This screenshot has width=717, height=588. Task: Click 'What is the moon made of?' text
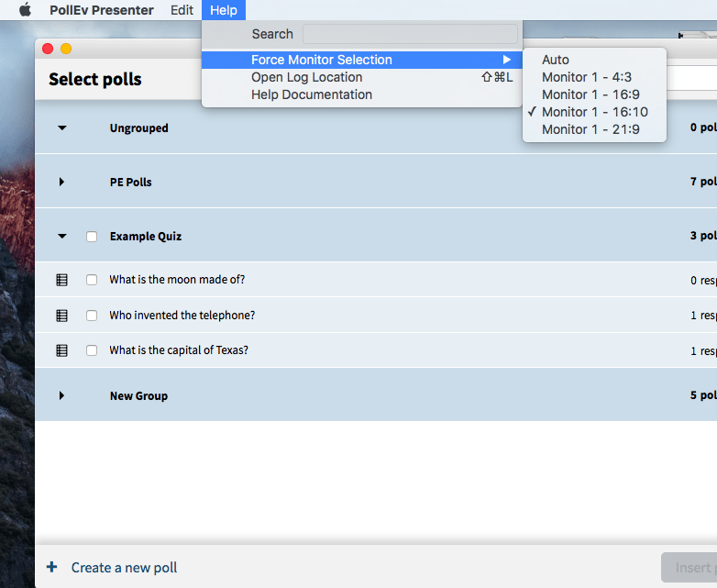point(177,280)
